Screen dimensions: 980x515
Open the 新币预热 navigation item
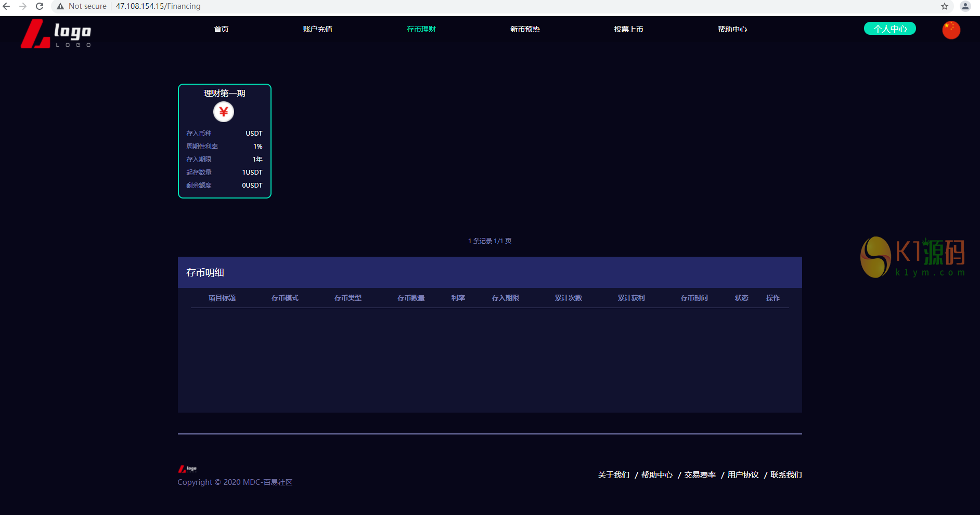click(525, 29)
